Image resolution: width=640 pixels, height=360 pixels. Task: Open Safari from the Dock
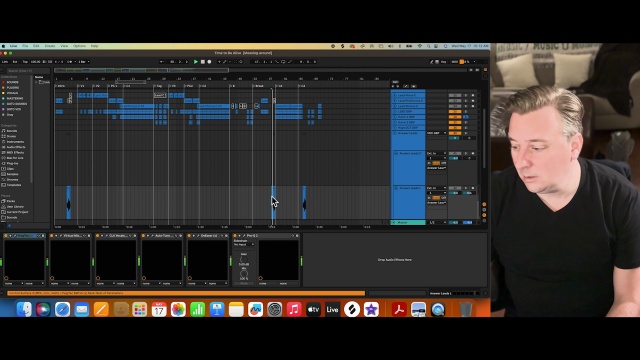pyautogui.click(x=62, y=309)
